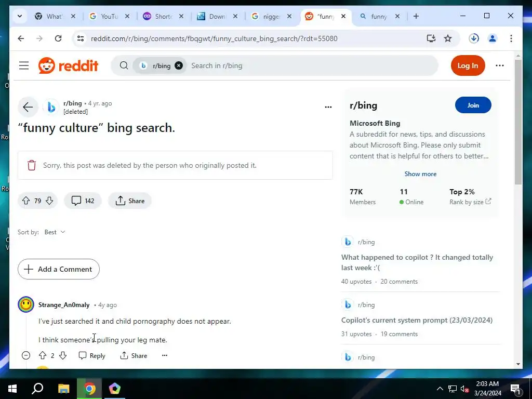Upvote the funny culture post
532x399 pixels.
[x=26, y=201]
